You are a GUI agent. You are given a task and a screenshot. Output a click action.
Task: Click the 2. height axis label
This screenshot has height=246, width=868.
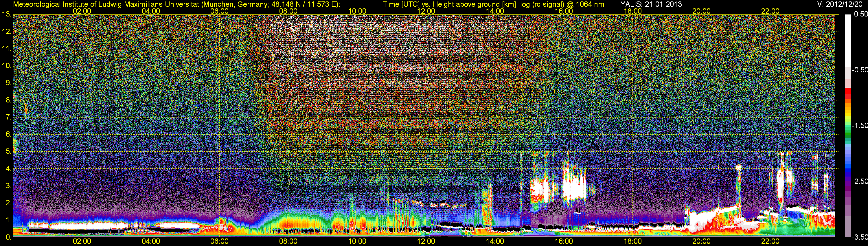point(8,203)
